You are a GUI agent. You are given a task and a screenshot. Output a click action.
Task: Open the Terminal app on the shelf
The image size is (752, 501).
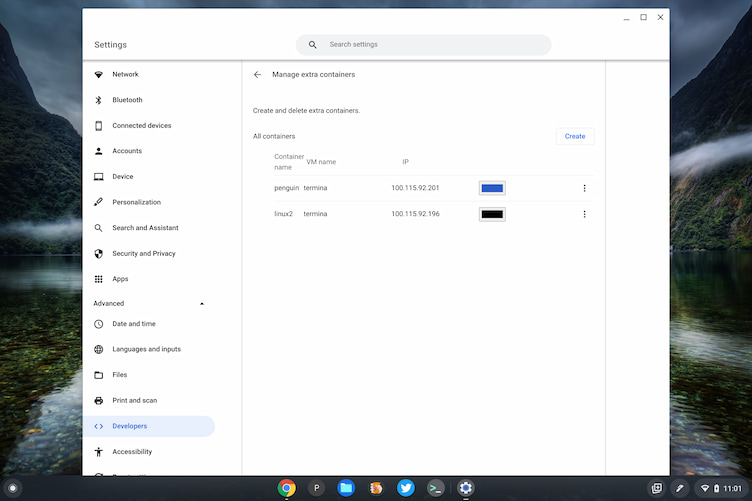point(435,488)
